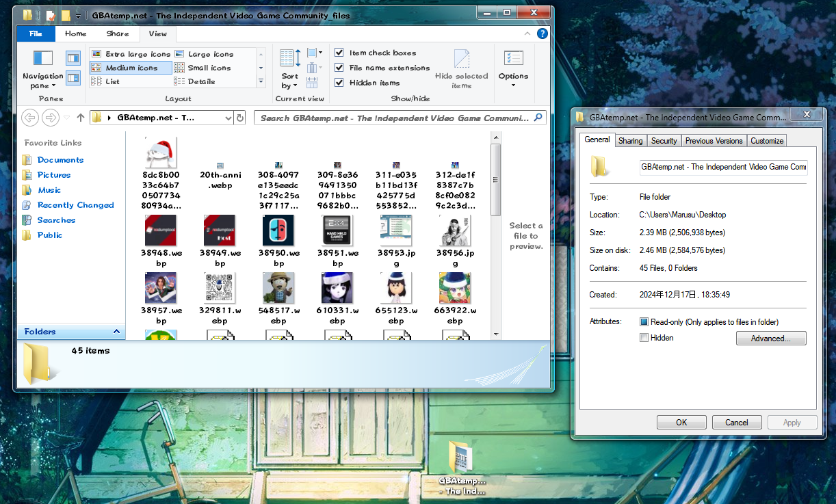Switch to the Home ribbon tab
This screenshot has width=836, height=504.
(x=75, y=34)
